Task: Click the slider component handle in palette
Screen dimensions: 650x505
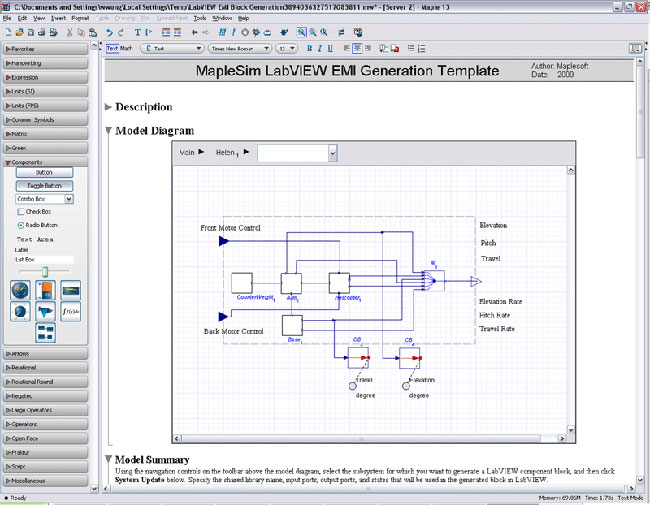Action: coord(45,272)
